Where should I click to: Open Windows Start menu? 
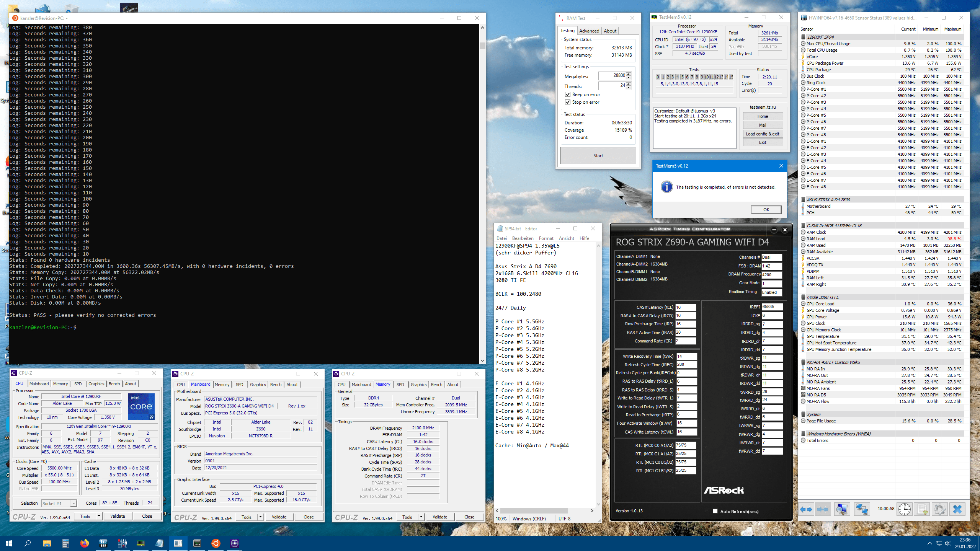tap(9, 543)
